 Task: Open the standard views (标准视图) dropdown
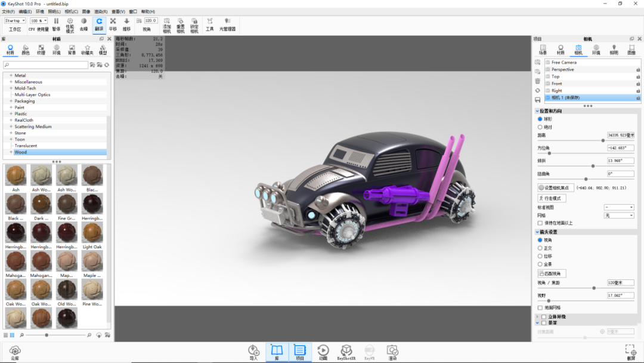619,207
